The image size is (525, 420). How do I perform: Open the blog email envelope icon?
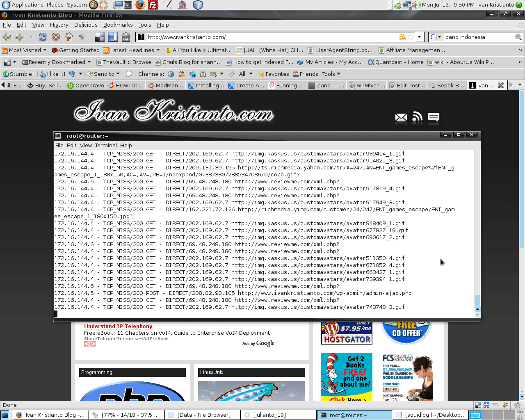[x=401, y=119]
